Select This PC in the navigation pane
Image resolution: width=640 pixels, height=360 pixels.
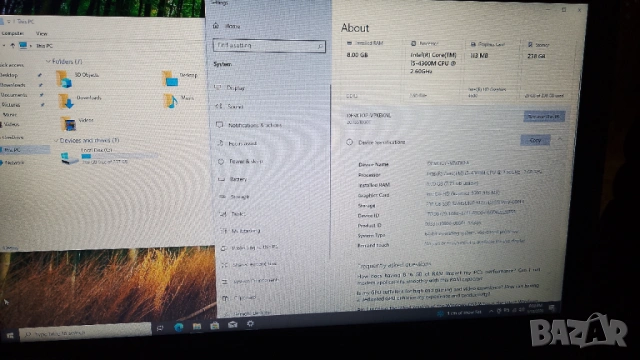[24, 150]
